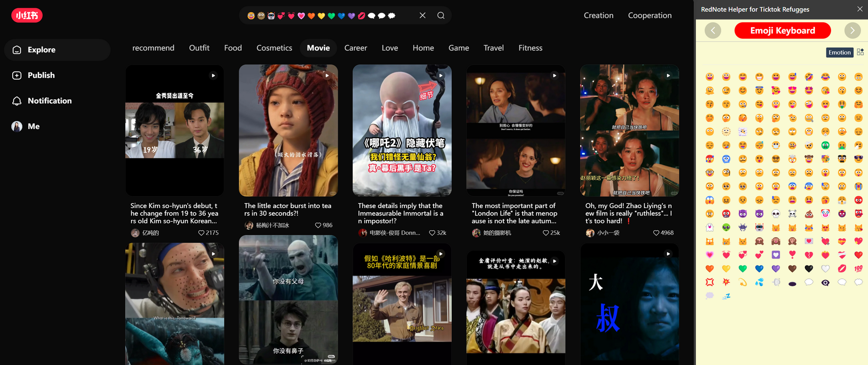Pick the skull emoji in the emoji keyboard

tap(776, 214)
